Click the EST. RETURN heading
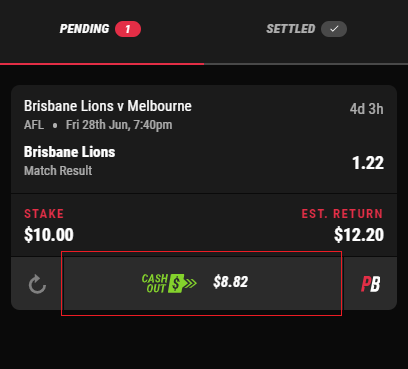Image resolution: width=408 pixels, height=369 pixels. (342, 214)
